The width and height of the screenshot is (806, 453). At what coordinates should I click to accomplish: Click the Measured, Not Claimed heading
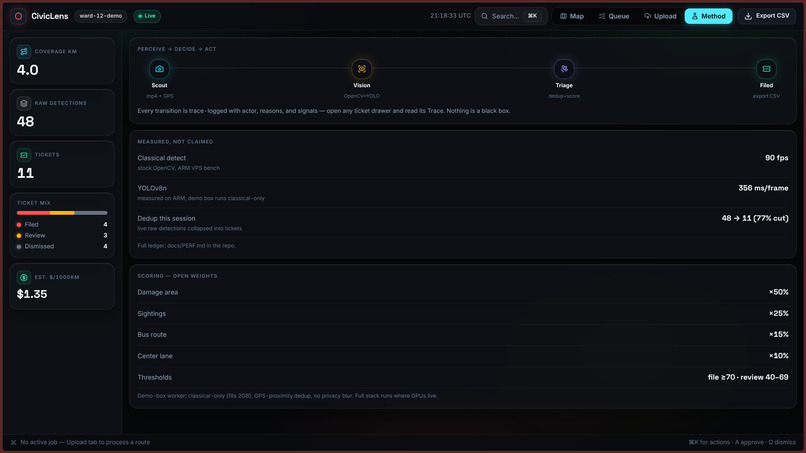175,142
